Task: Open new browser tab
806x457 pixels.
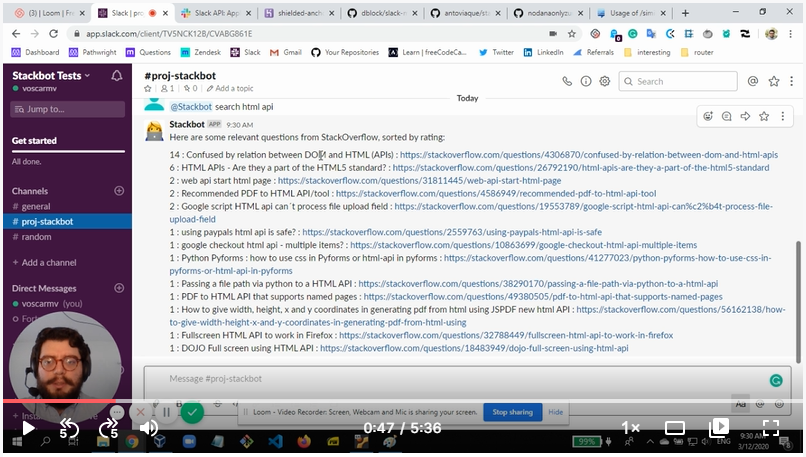Action: [685, 13]
